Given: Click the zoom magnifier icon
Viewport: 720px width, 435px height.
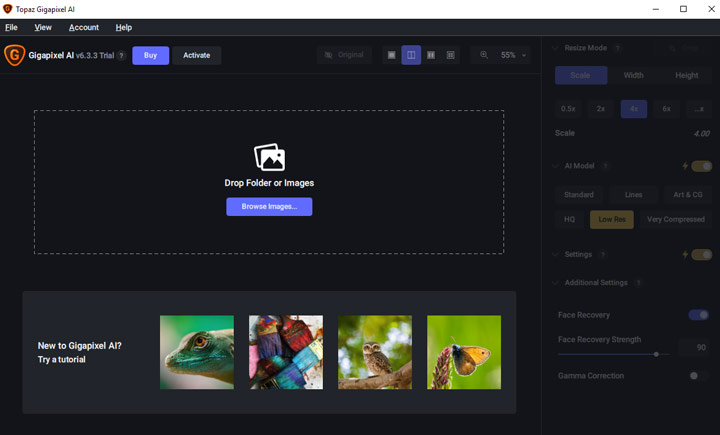Looking at the screenshot, I should [484, 55].
